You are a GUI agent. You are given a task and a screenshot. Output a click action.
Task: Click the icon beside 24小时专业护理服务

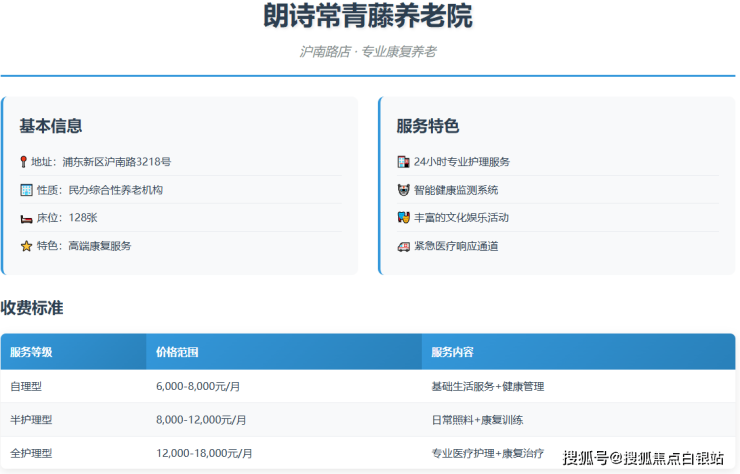point(403,162)
